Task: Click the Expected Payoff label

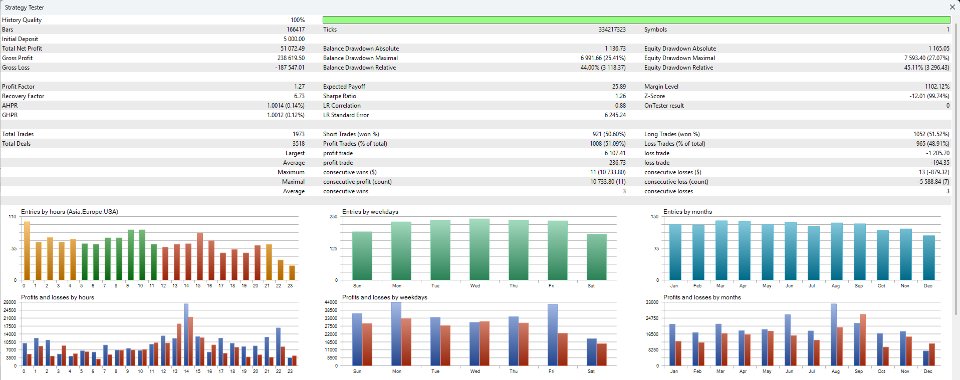Action: pos(343,86)
